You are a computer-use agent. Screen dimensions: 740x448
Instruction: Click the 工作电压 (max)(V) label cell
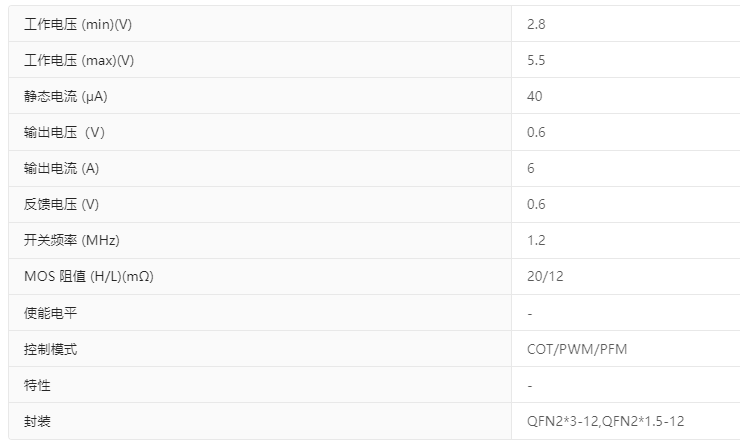79,60
